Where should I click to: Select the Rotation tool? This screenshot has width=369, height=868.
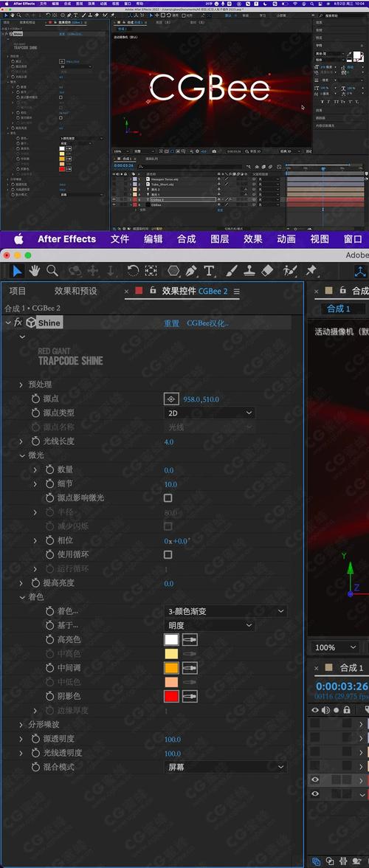pyautogui.click(x=133, y=270)
